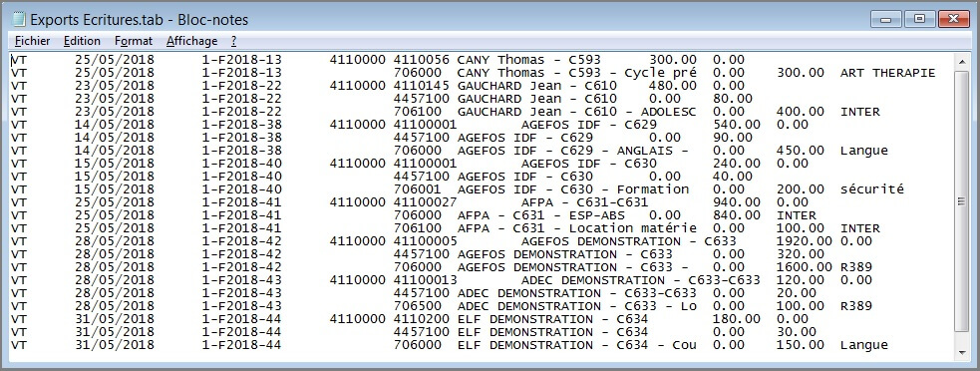Click the text 'ART THERAPIE'
This screenshot has width=980, height=371.
(887, 73)
